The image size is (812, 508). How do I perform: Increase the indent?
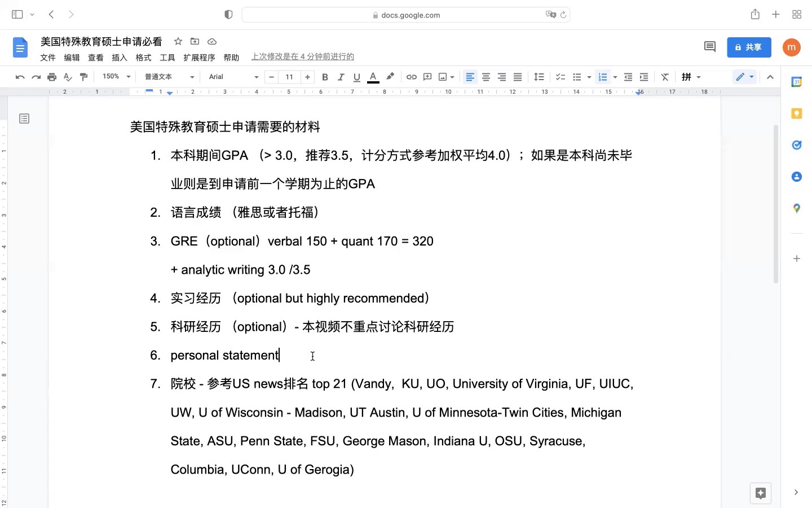pos(644,77)
